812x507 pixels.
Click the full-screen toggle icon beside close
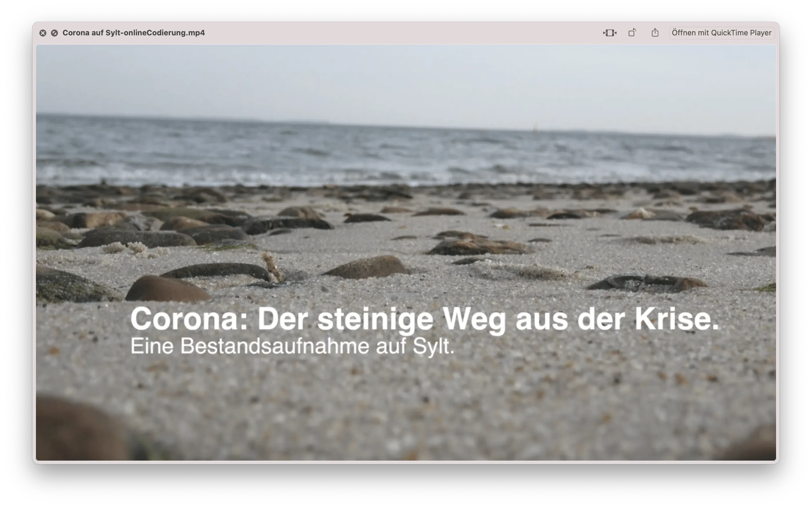54,33
